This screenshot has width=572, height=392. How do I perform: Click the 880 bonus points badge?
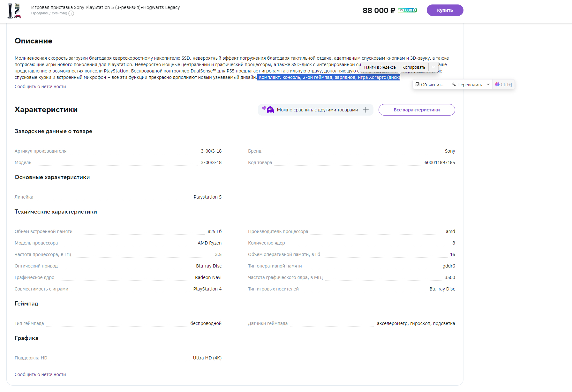coord(408,10)
